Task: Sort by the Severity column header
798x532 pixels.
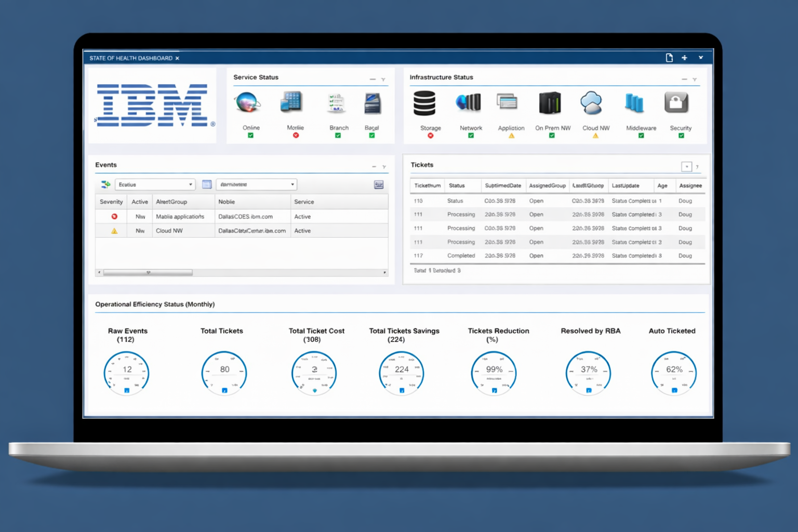Action: click(x=111, y=202)
